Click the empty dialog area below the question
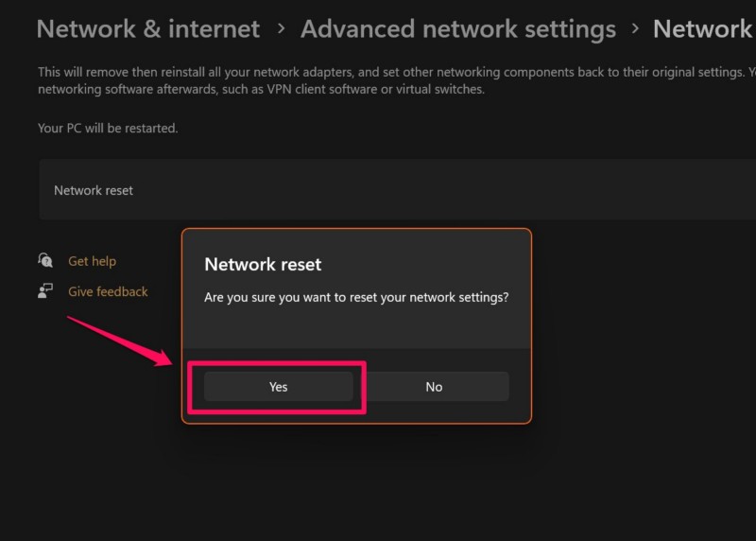Image resolution: width=756 pixels, height=541 pixels. (x=356, y=331)
